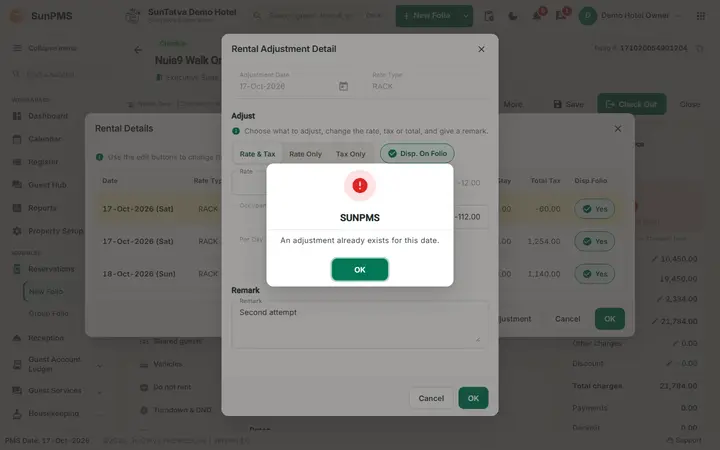This screenshot has width=720, height=450.
Task: Select New Folio in the sidebar
Action: coord(46,292)
